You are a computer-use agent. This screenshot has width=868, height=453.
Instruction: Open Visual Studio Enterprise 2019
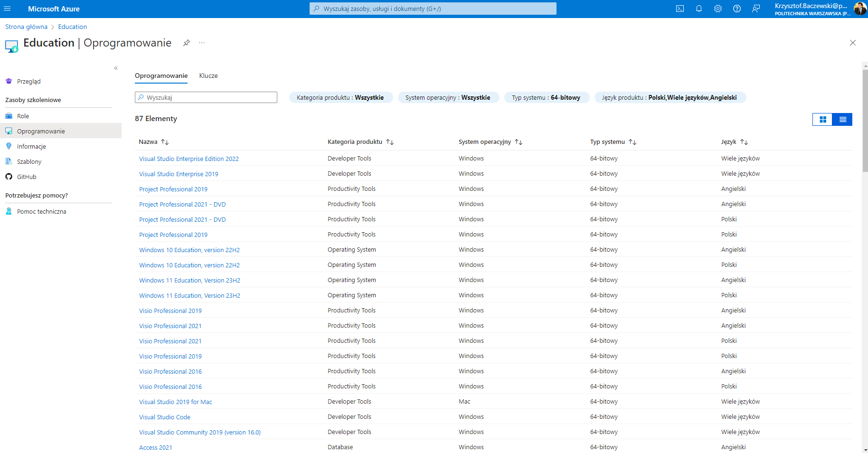coord(179,174)
